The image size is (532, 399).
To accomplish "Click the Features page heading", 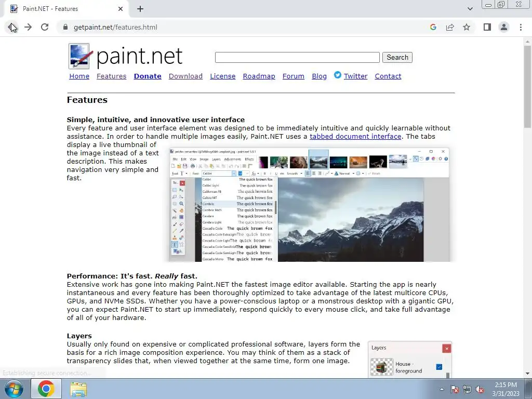I will click(87, 100).
